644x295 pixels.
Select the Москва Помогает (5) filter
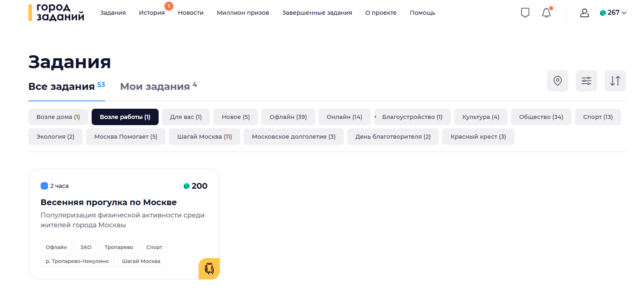tap(126, 137)
